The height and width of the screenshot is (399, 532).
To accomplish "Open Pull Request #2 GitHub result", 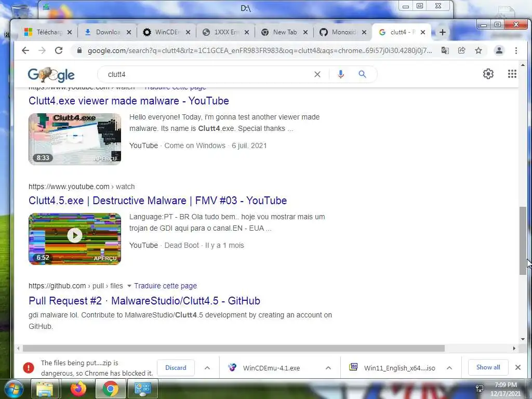I will point(144,301).
